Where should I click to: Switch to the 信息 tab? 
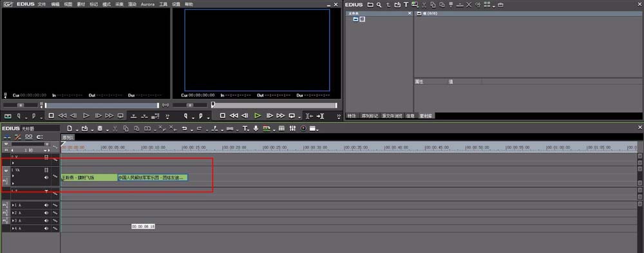pyautogui.click(x=410, y=116)
